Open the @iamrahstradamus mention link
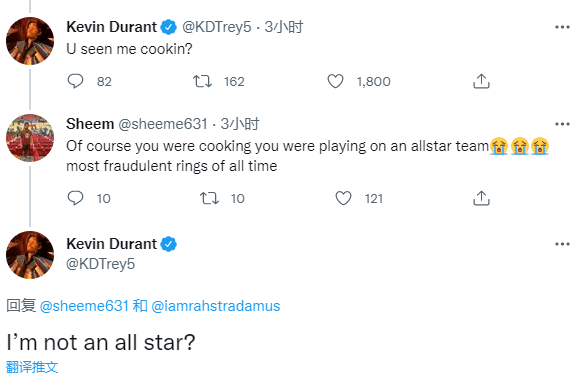 click(216, 306)
